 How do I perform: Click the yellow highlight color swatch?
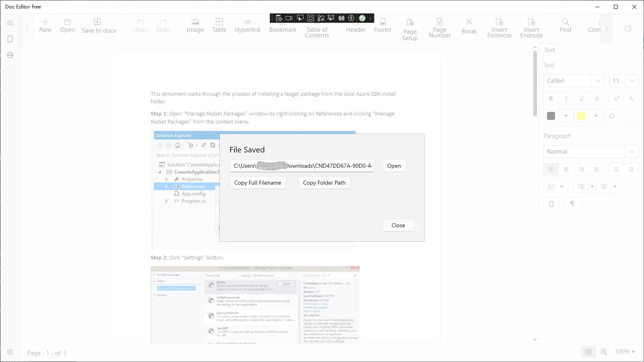click(581, 116)
